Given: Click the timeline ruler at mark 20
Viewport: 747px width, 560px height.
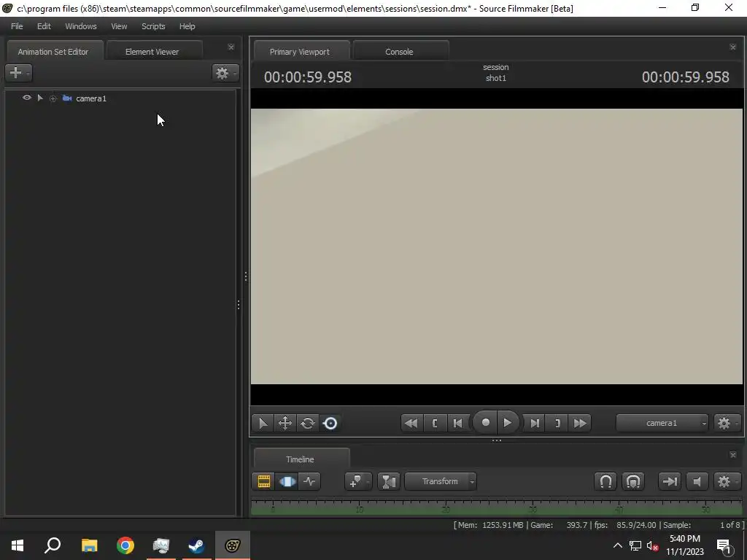Looking at the screenshot, I should [x=446, y=507].
